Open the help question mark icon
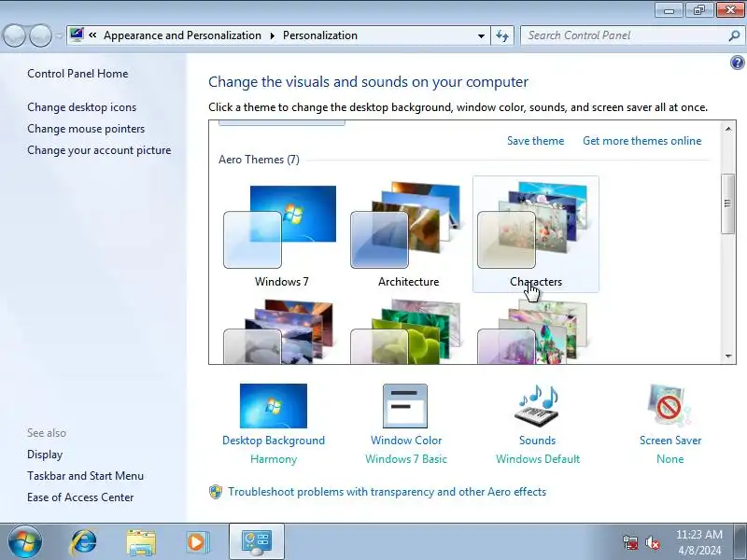 pos(737,63)
